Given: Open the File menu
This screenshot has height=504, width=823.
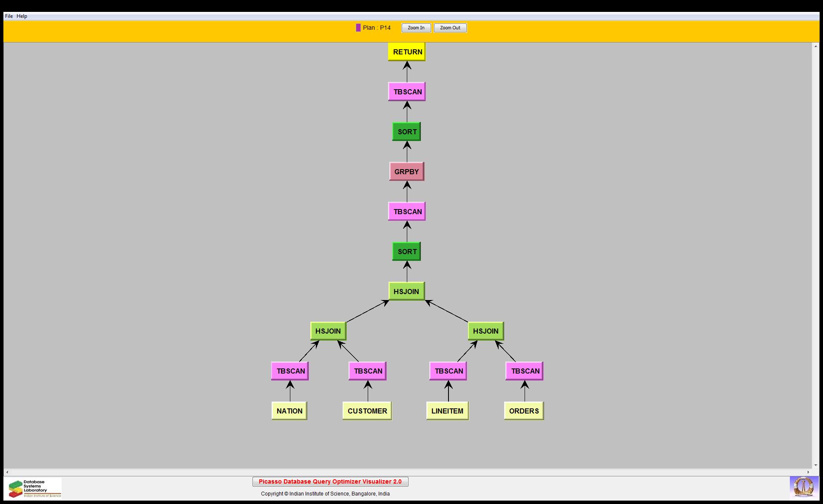Looking at the screenshot, I should click(x=9, y=16).
